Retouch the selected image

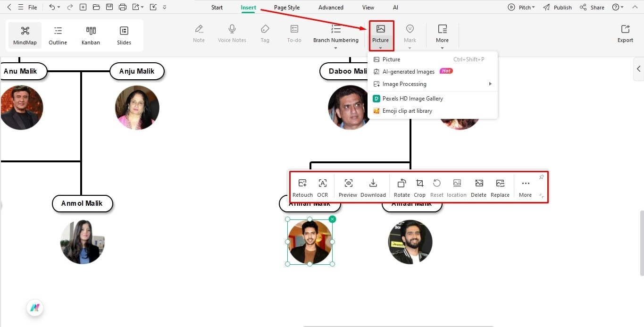pyautogui.click(x=302, y=186)
